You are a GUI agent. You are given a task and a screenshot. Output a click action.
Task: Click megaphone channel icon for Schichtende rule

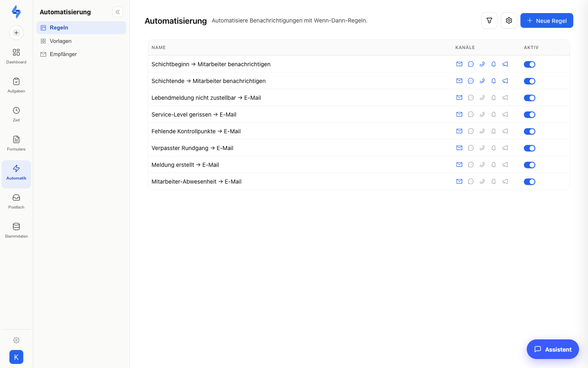[505, 81]
